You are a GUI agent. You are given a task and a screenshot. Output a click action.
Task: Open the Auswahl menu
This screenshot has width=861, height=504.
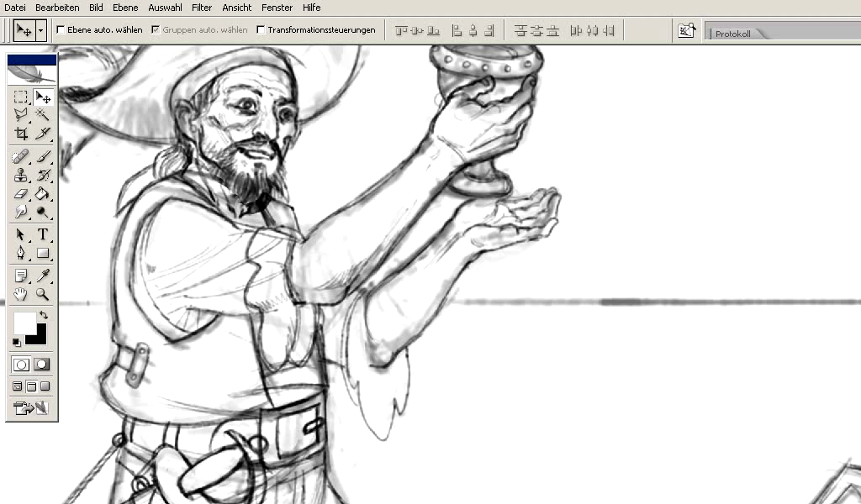[x=165, y=8]
